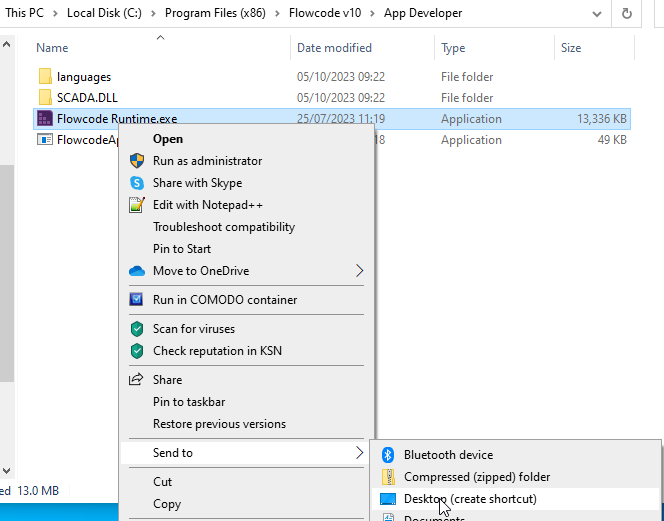
Task: Click the SCADA.DLL folder name
Action: 87,98
